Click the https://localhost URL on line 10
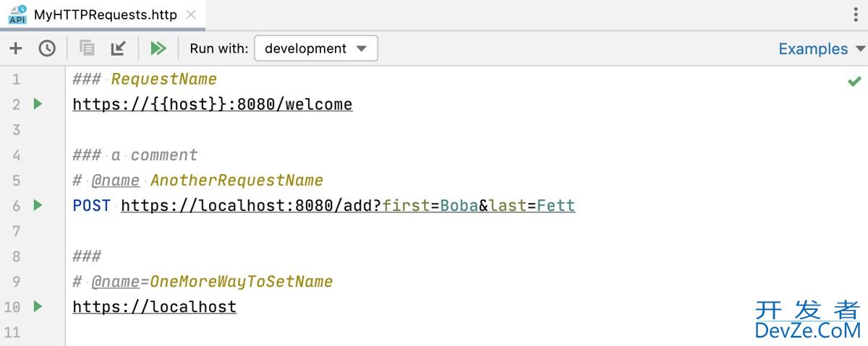The height and width of the screenshot is (346, 868). pyautogui.click(x=154, y=307)
